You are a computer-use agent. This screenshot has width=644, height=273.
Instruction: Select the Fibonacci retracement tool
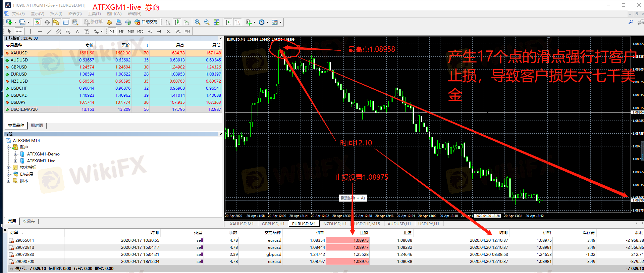pyautogui.click(x=68, y=31)
